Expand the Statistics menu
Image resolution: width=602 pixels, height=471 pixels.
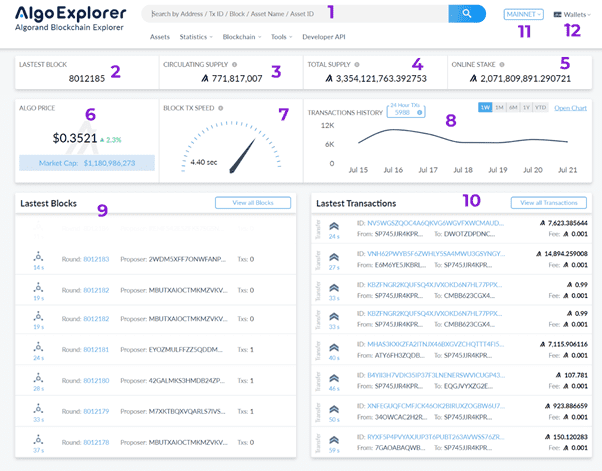[x=197, y=36]
